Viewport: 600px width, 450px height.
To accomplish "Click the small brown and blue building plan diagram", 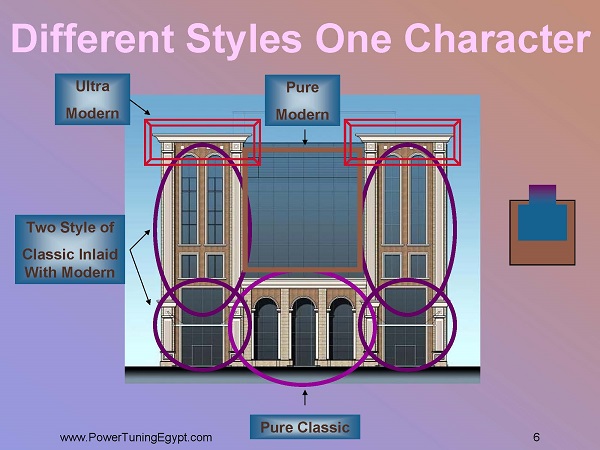I will 542,225.
